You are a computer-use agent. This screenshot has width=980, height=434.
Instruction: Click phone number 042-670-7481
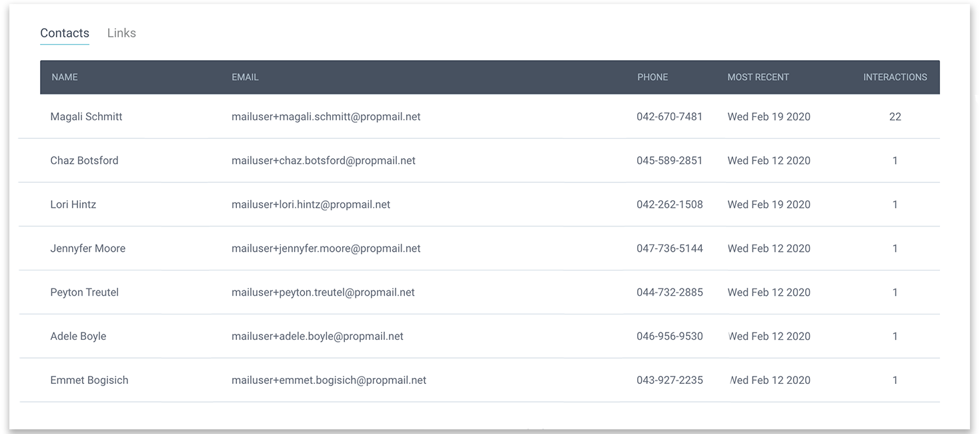pyautogui.click(x=669, y=117)
